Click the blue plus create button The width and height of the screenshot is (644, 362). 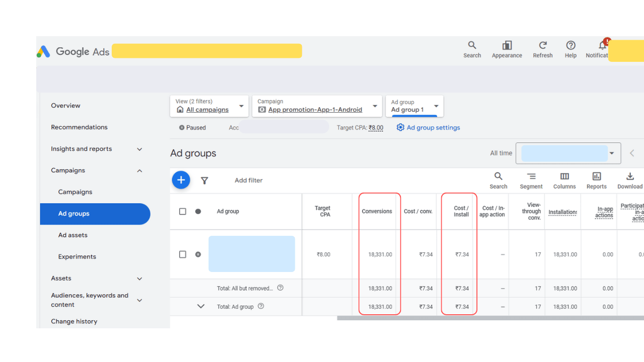click(181, 180)
